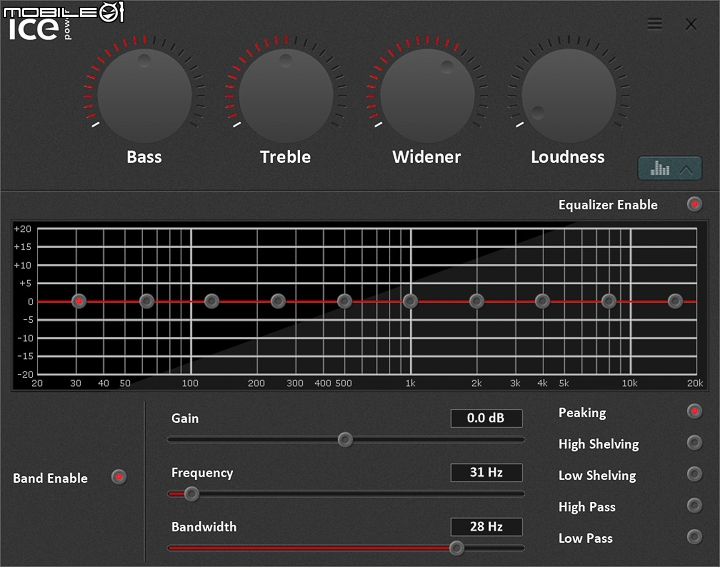Select the EQ band node near 8k
This screenshot has height=567, width=720.
pos(609,301)
